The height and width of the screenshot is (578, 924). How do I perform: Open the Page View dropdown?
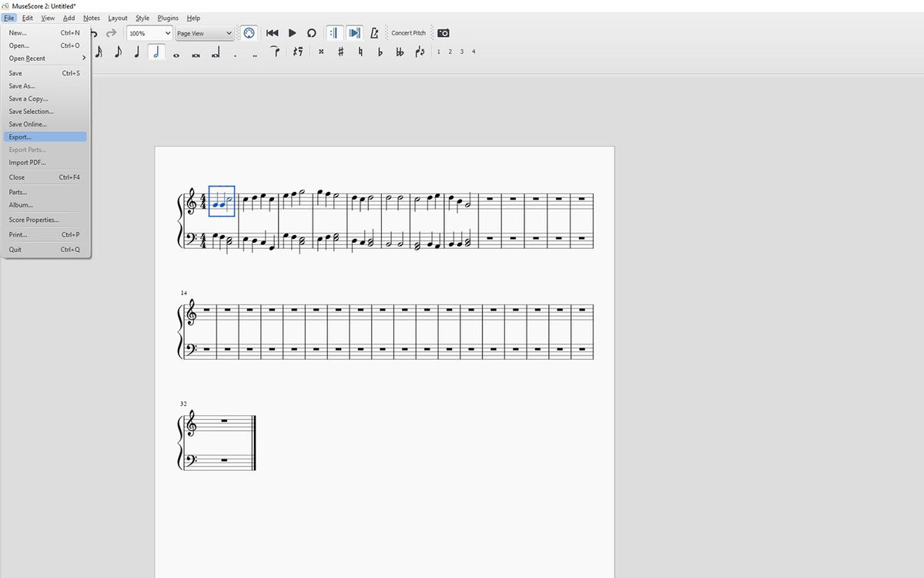(x=203, y=33)
